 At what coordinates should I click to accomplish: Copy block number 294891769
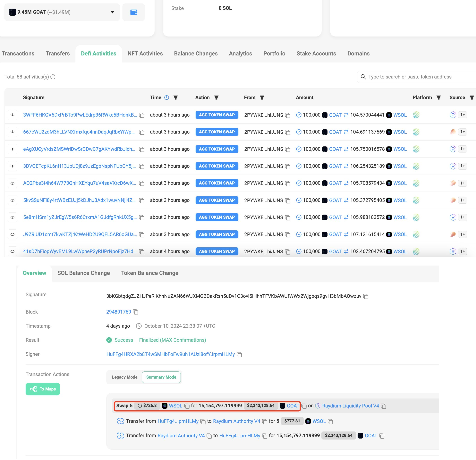(136, 312)
